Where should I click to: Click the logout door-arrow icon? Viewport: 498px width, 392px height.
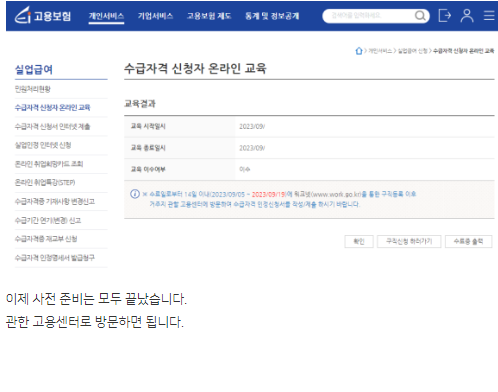coord(445,16)
